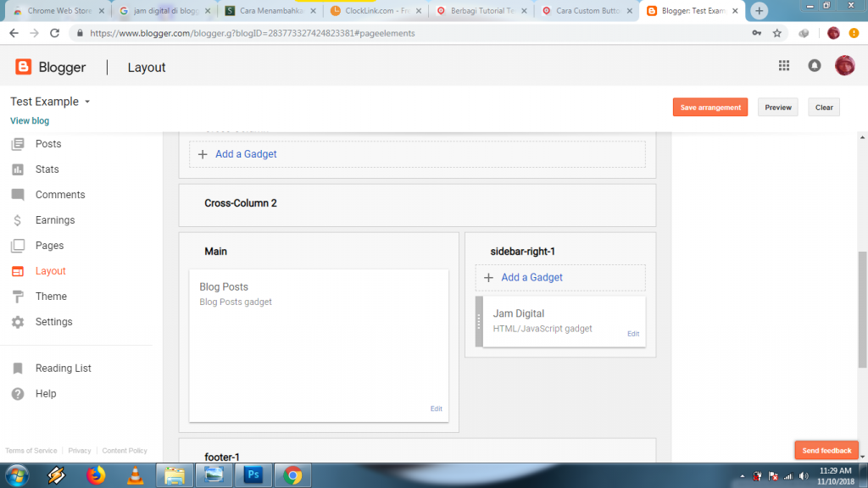Click the saved-password key icon
This screenshot has height=488, width=868.
[757, 33]
